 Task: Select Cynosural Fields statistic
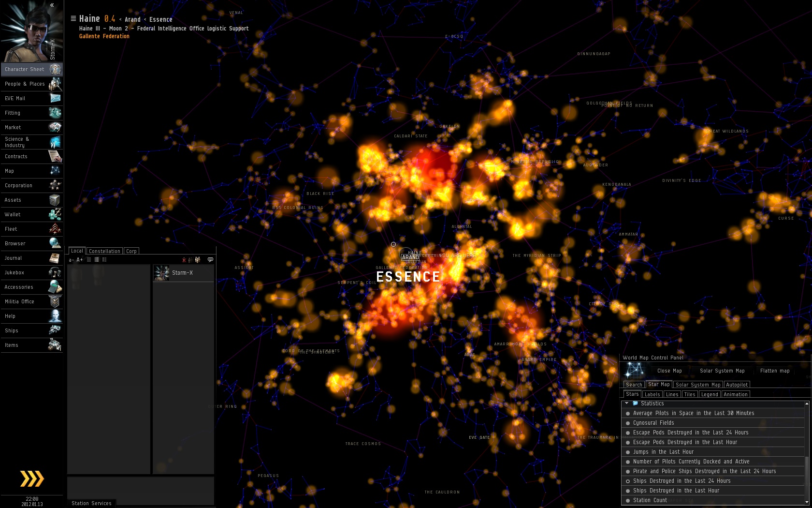point(713,423)
